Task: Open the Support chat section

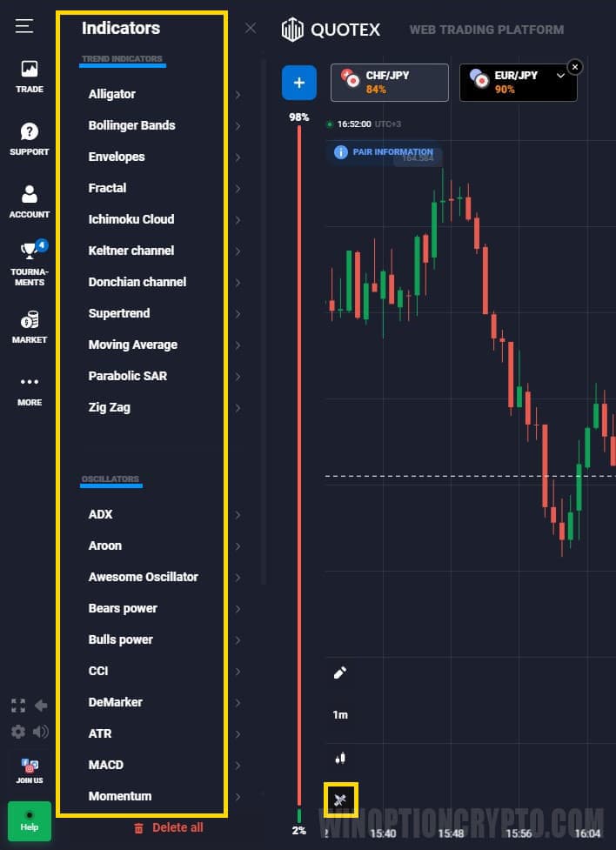Action: pos(29,139)
